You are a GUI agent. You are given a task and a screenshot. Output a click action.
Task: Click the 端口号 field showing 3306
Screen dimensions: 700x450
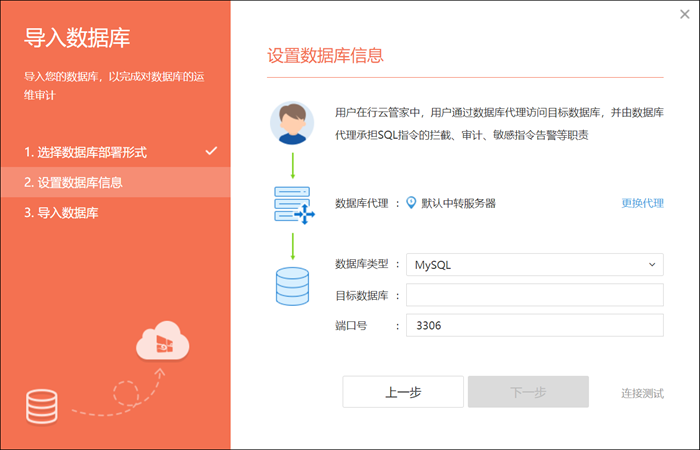[535, 325]
